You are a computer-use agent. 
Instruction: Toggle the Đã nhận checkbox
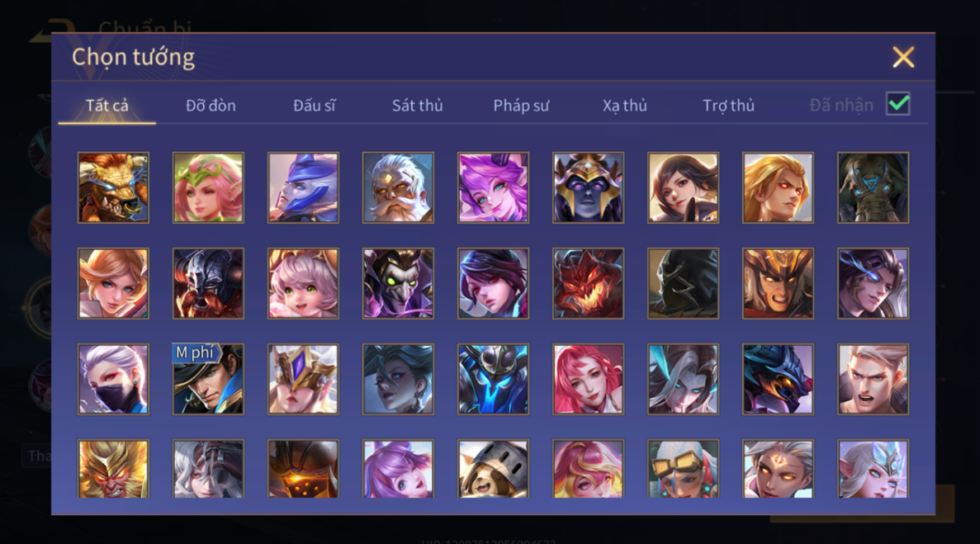pos(898,104)
